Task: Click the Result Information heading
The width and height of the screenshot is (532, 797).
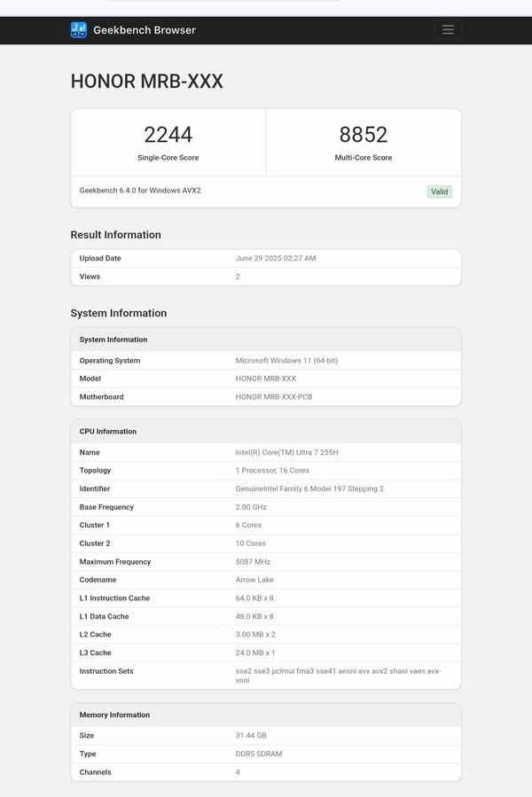Action: (115, 235)
